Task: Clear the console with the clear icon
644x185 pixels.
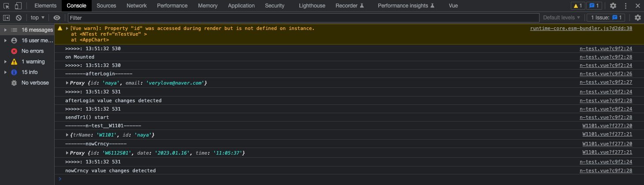Action: 19,18
